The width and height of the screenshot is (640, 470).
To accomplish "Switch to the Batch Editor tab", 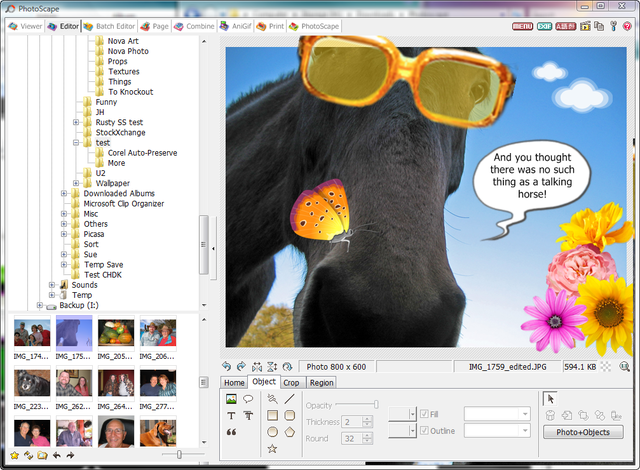I will tap(109, 26).
